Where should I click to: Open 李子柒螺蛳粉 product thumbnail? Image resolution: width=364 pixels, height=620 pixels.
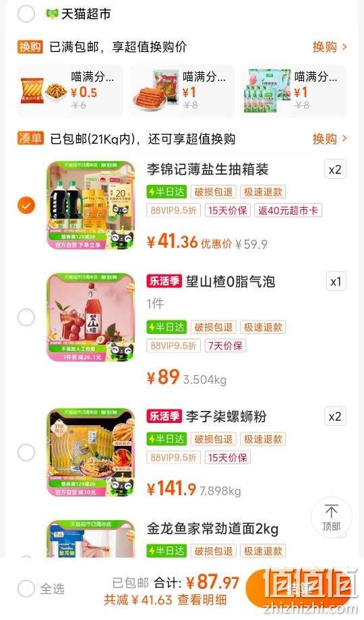90,452
